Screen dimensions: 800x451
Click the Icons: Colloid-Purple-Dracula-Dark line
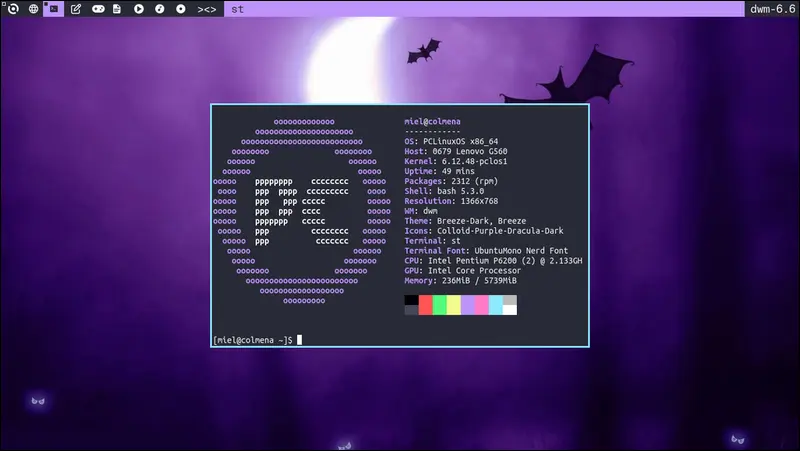click(484, 231)
